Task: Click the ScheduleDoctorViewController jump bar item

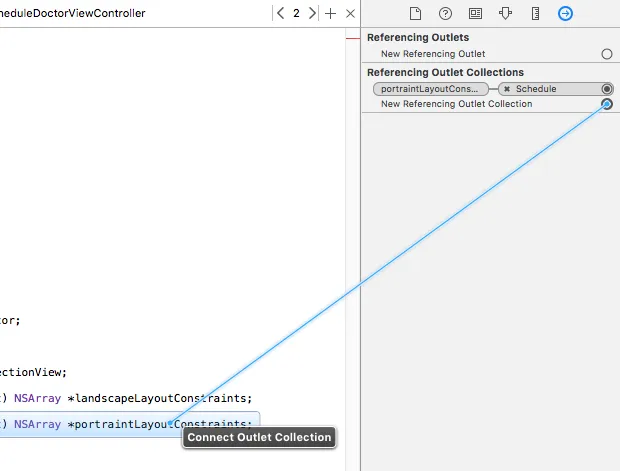Action: [73, 13]
